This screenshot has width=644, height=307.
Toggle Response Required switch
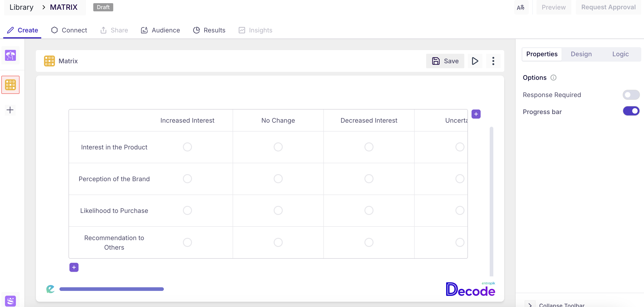coord(631,95)
